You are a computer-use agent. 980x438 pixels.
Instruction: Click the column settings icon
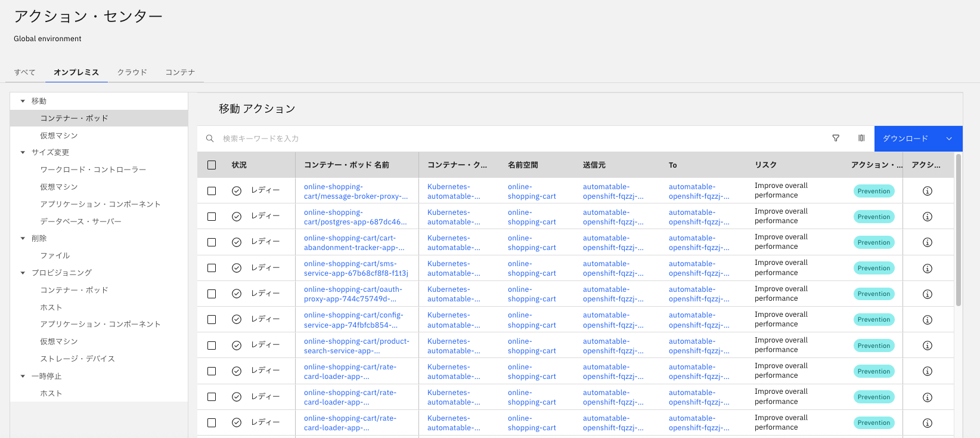click(x=861, y=138)
